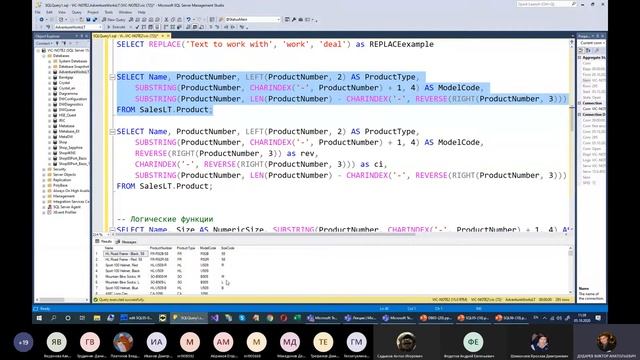Click the Task View icon on taskbar
This screenshot has height=360, width=640.
(x=82, y=318)
